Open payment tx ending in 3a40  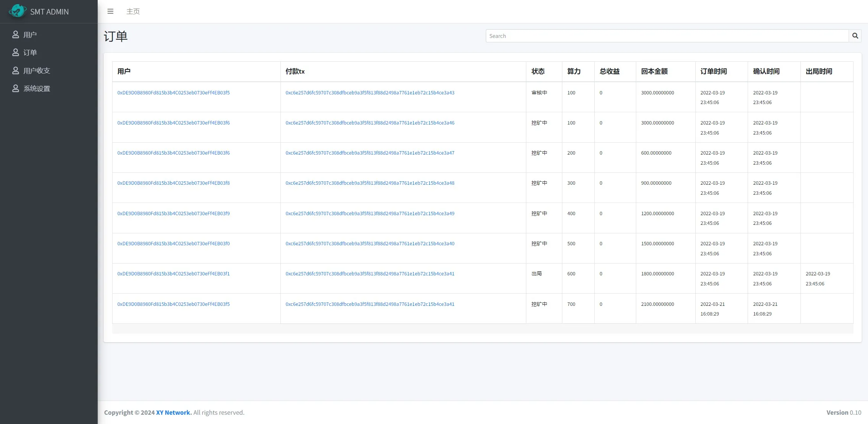pyautogui.click(x=370, y=243)
